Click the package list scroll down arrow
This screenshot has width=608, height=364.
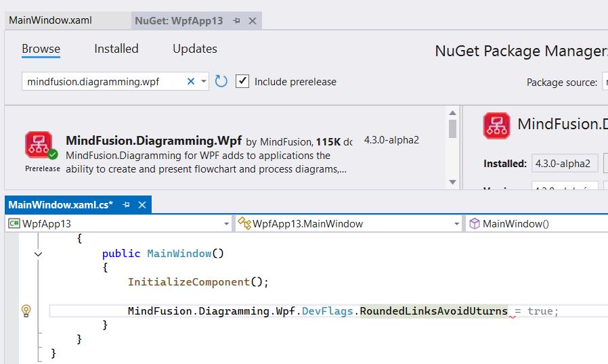(453, 182)
